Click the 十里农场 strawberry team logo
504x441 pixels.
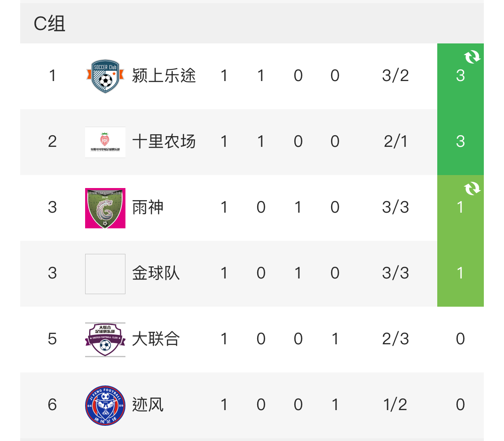tap(105, 142)
